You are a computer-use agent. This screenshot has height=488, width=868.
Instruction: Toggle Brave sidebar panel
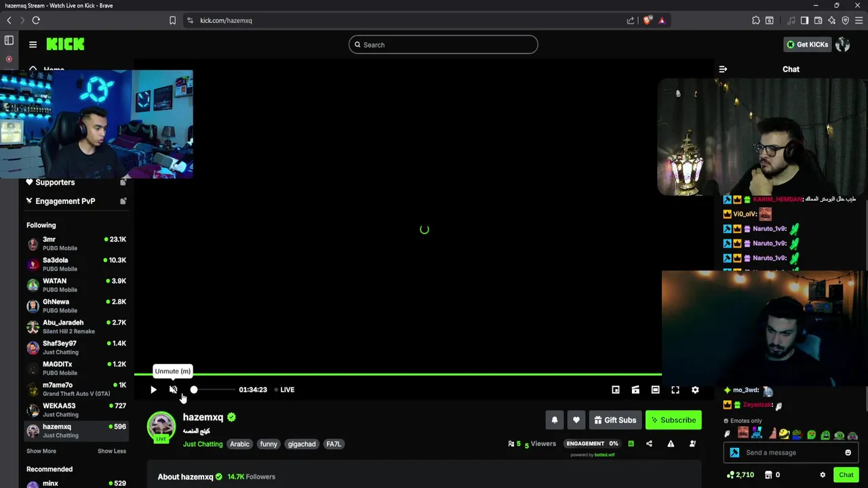[804, 20]
